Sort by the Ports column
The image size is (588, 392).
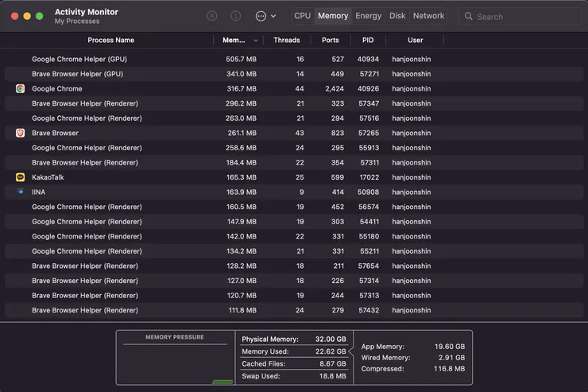(330, 40)
